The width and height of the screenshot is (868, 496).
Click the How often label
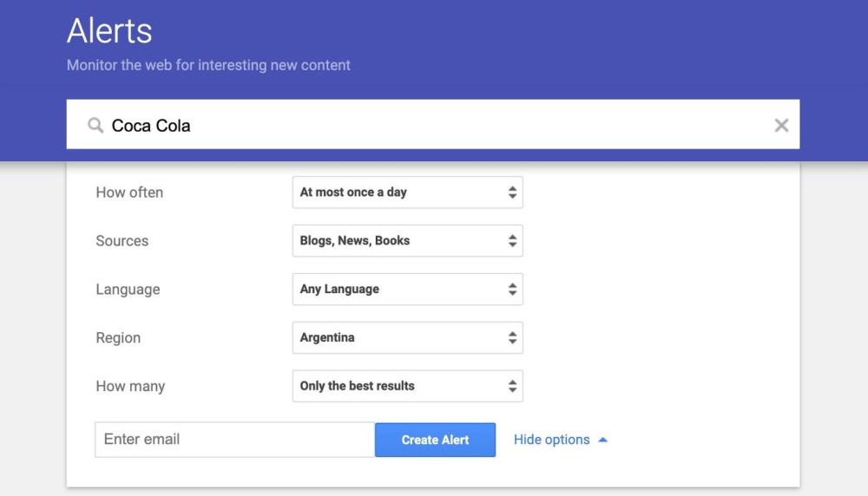tap(129, 193)
